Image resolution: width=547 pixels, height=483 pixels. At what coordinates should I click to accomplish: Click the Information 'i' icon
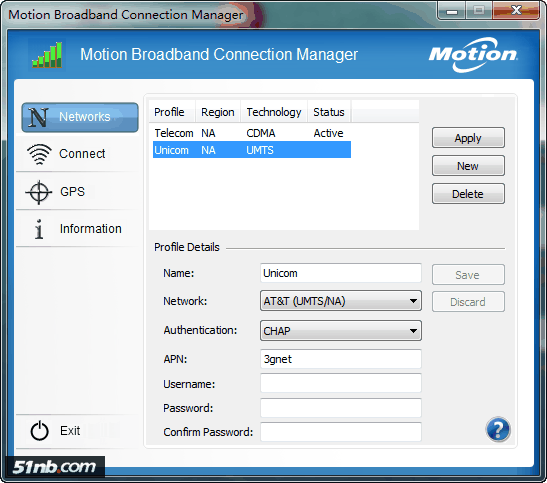[x=39, y=229]
